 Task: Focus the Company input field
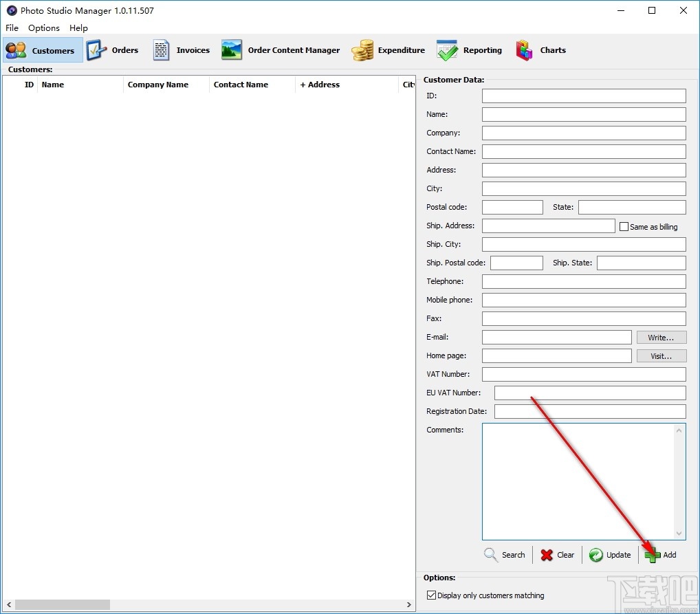584,133
